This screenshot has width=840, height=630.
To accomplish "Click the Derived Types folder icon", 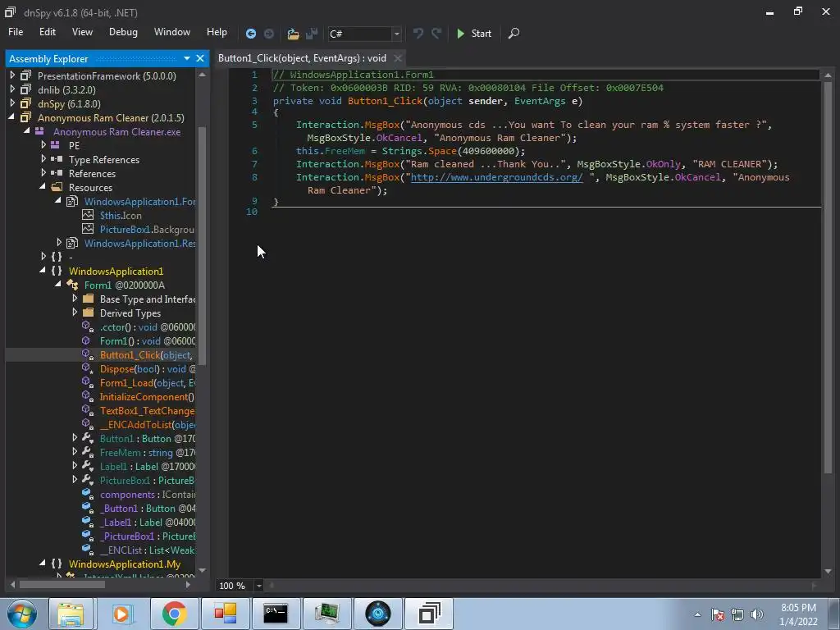I will click(x=89, y=313).
